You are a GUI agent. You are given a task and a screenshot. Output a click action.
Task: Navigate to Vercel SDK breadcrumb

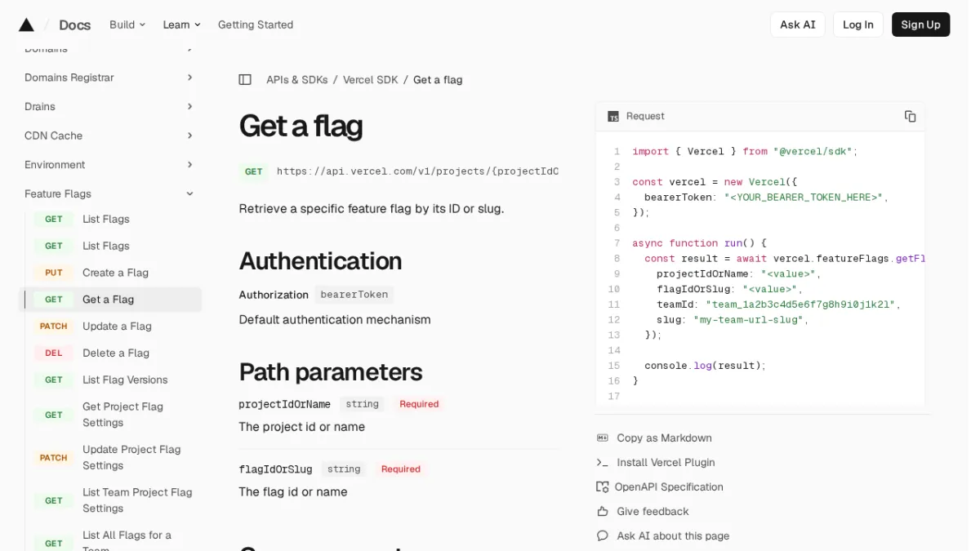(x=370, y=79)
